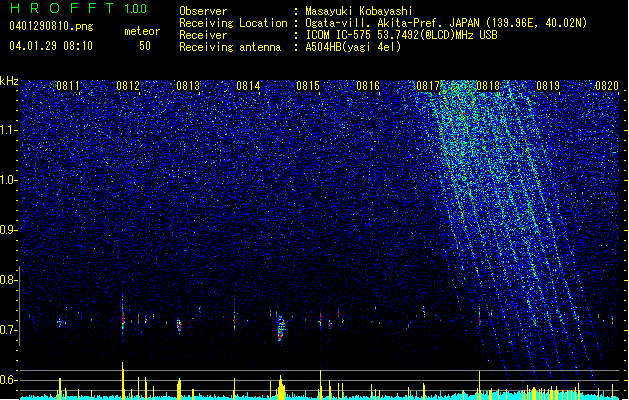Click the 0814 time marker
The image size is (629, 400).
click(x=248, y=86)
